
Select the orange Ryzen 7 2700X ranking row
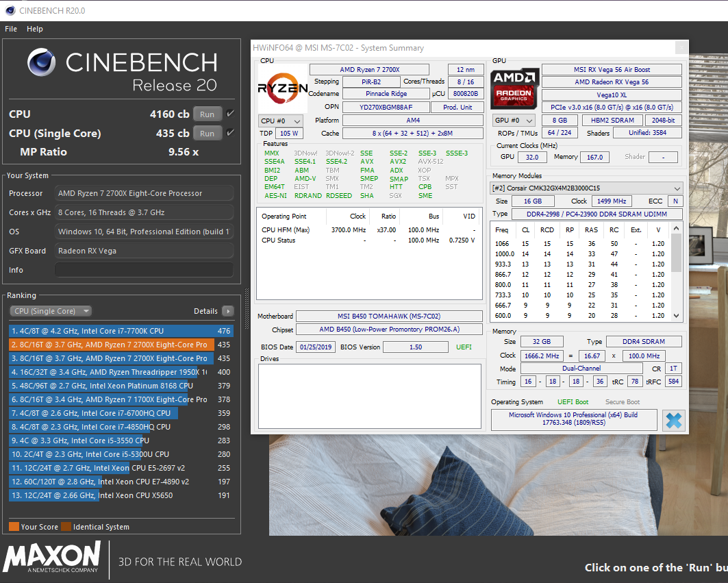tap(121, 345)
